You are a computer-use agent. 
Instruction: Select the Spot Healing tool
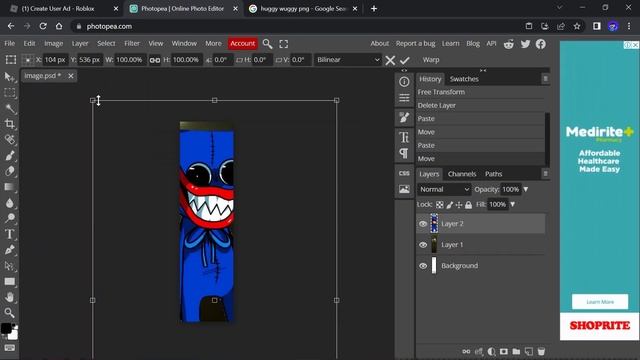pyautogui.click(x=9, y=140)
